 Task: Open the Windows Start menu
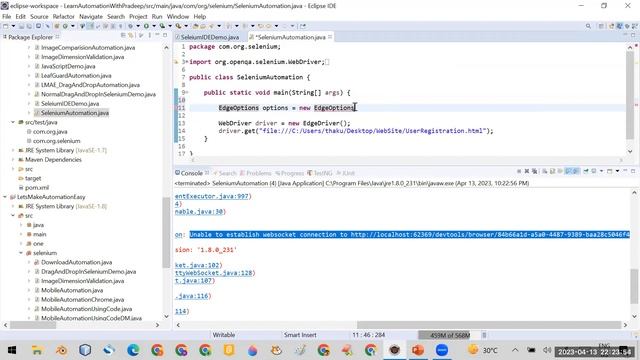[12, 350]
